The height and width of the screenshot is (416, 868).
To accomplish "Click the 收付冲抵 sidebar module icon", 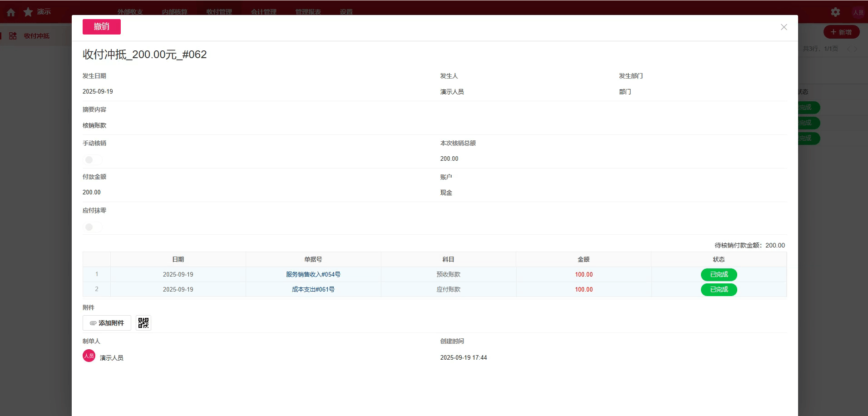I will point(13,36).
